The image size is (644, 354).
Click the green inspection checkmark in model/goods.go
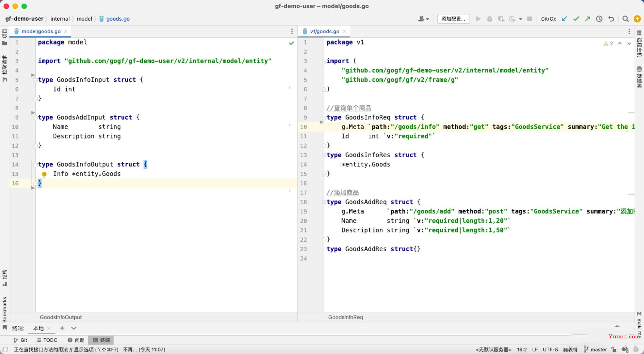pyautogui.click(x=291, y=43)
